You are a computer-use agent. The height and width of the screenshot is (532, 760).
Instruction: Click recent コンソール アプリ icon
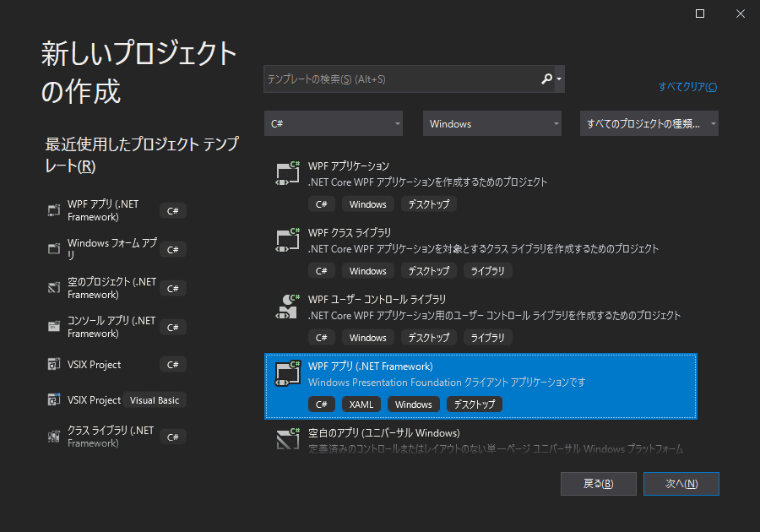click(54, 327)
